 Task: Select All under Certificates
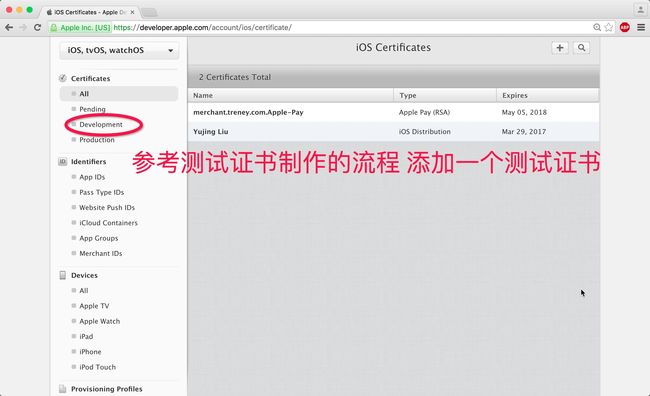pyautogui.click(x=119, y=94)
